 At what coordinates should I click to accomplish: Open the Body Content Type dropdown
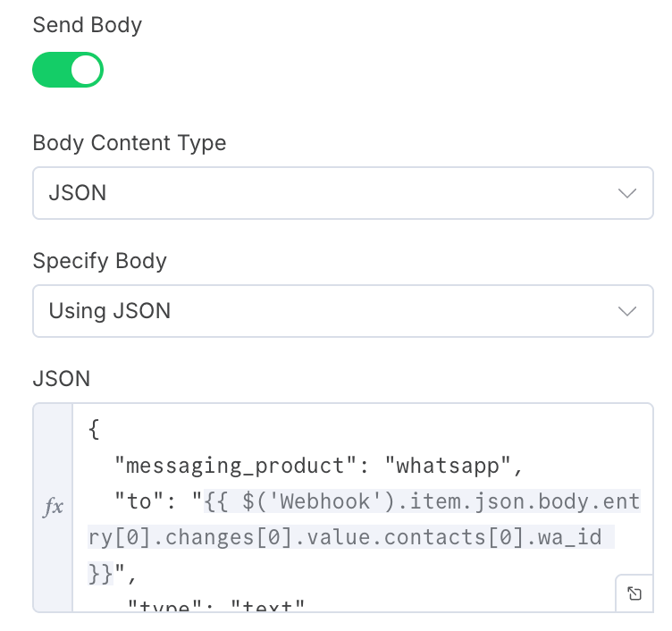pos(343,193)
